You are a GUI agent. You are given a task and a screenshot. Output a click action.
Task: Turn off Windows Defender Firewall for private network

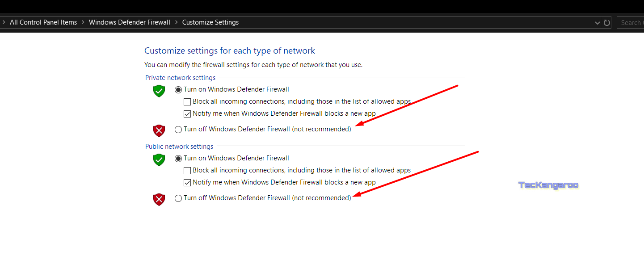(178, 130)
